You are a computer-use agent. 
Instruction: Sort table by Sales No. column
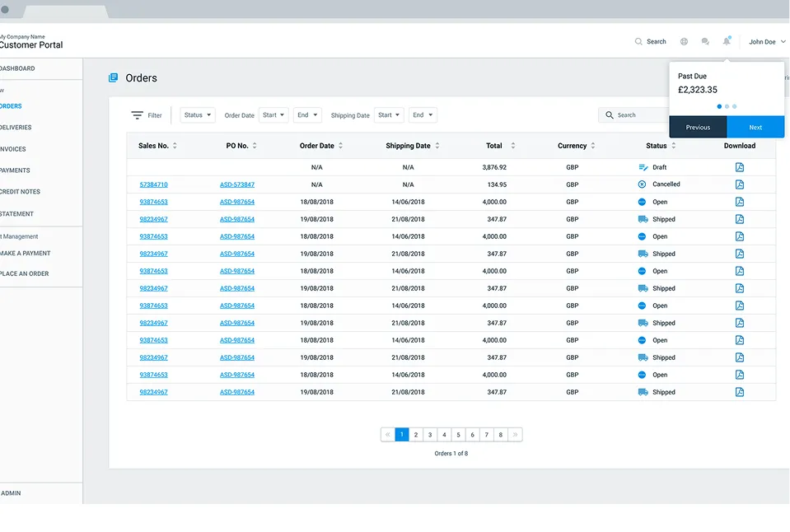175,146
